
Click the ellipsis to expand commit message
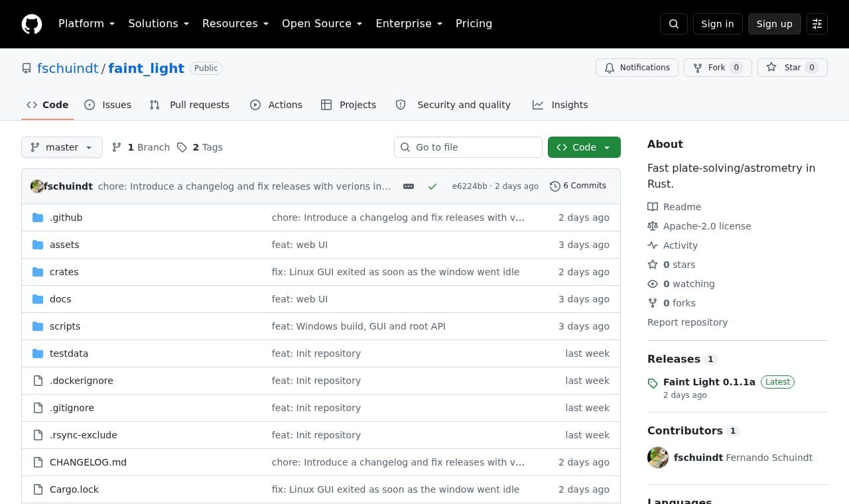409,186
